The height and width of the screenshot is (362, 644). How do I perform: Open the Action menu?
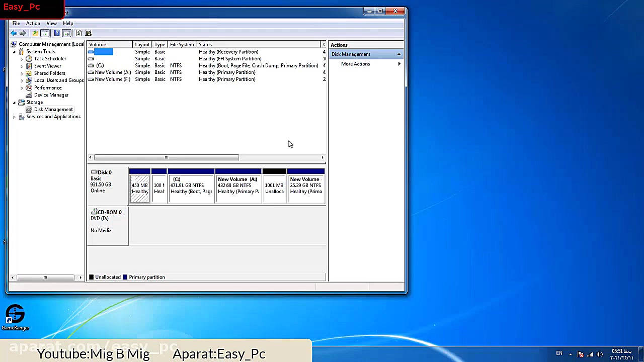click(x=33, y=23)
